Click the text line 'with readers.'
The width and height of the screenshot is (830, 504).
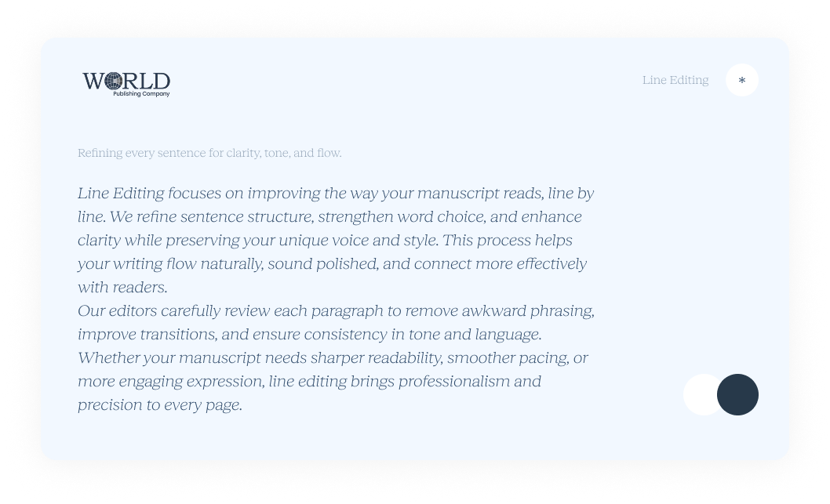click(122, 287)
